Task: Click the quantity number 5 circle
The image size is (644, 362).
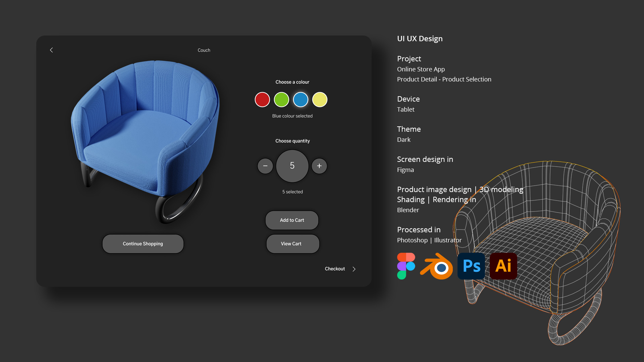Action: tap(292, 166)
